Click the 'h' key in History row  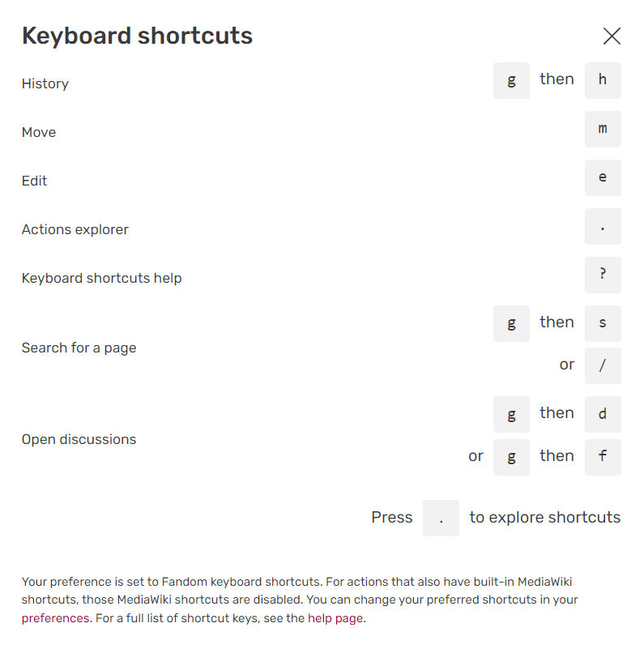(603, 80)
